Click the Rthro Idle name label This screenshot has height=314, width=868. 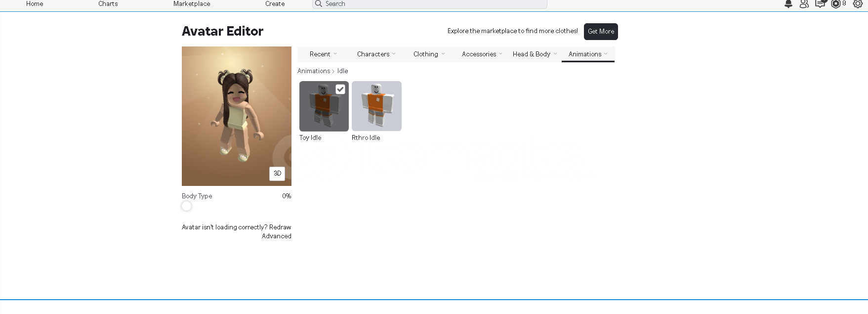point(366,137)
